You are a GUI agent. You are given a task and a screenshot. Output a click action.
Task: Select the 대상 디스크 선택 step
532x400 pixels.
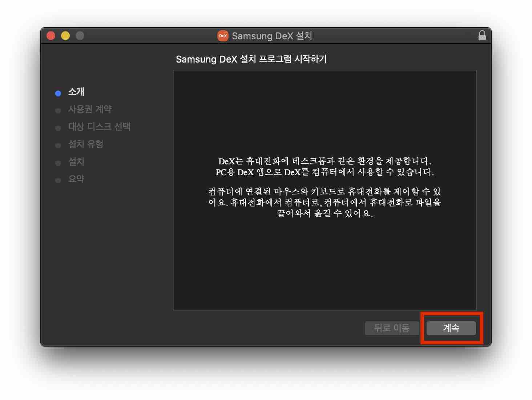tap(99, 127)
